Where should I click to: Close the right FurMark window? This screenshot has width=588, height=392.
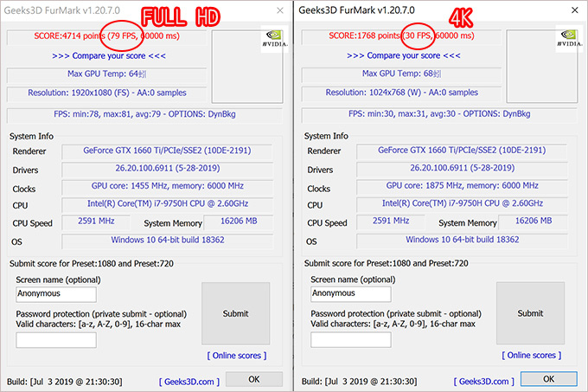574,10
